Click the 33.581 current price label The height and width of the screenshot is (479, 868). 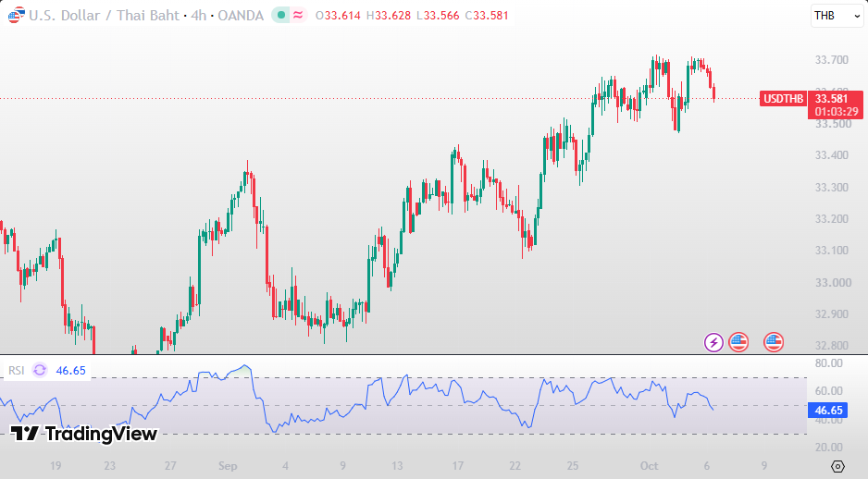pyautogui.click(x=832, y=98)
